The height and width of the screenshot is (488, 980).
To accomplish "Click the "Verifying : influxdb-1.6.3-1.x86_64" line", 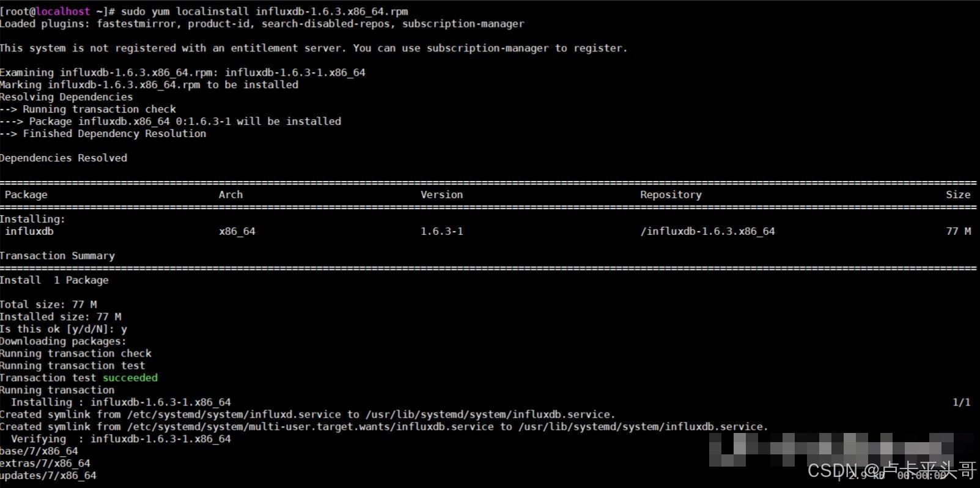I will pos(121,439).
